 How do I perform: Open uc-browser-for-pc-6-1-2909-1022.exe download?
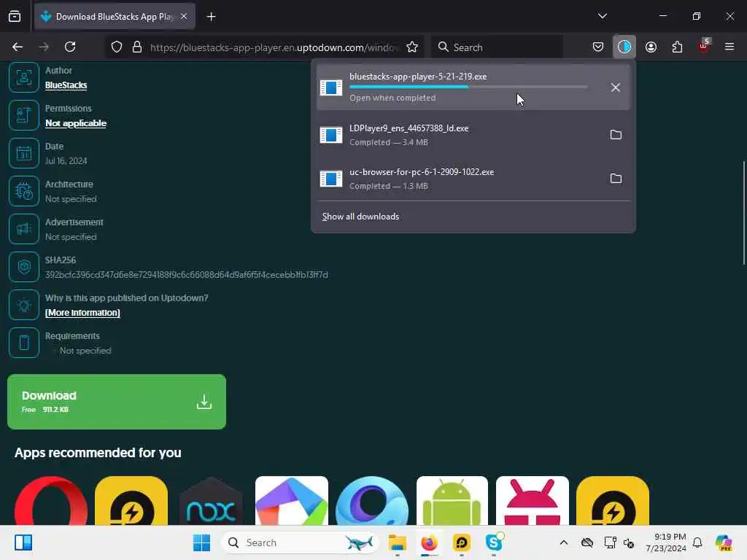[x=460, y=179]
